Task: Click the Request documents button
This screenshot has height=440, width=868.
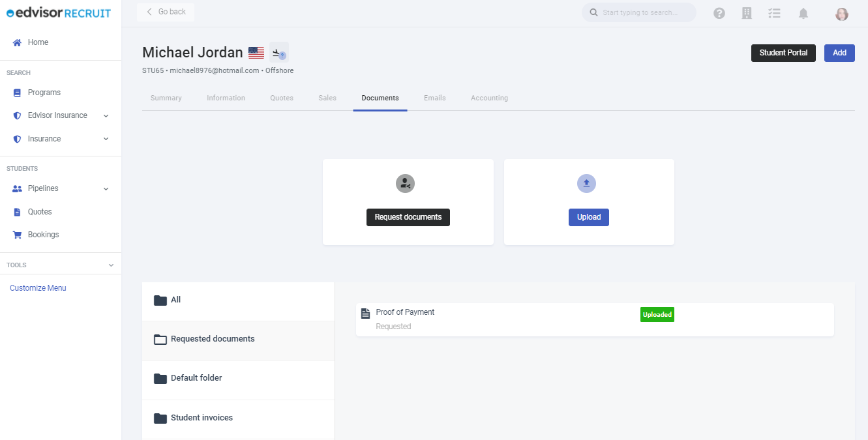Action: [x=408, y=217]
